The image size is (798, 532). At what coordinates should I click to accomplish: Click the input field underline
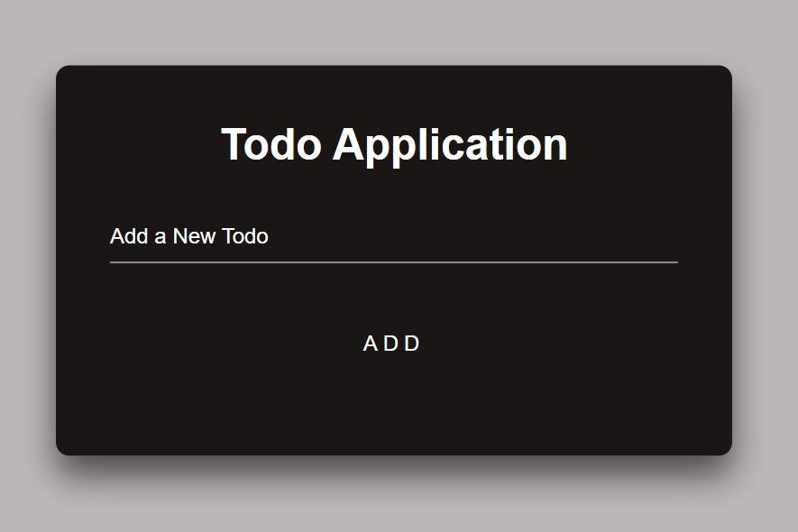391,261
